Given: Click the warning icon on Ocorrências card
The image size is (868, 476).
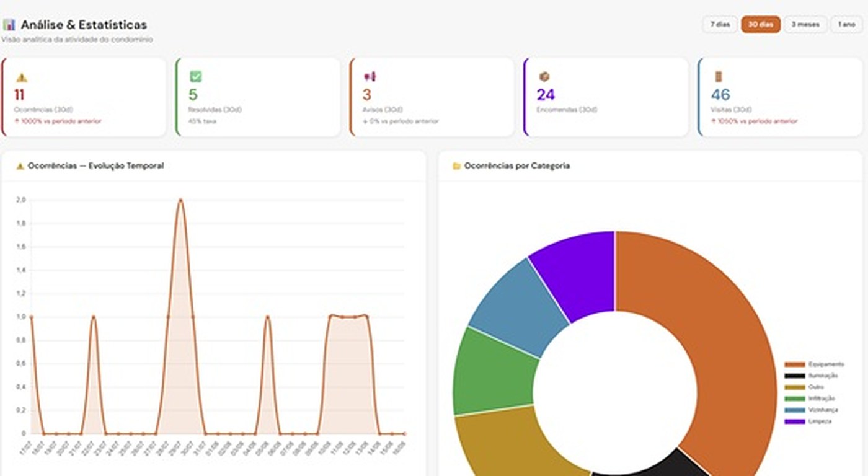Looking at the screenshot, I should [22, 77].
